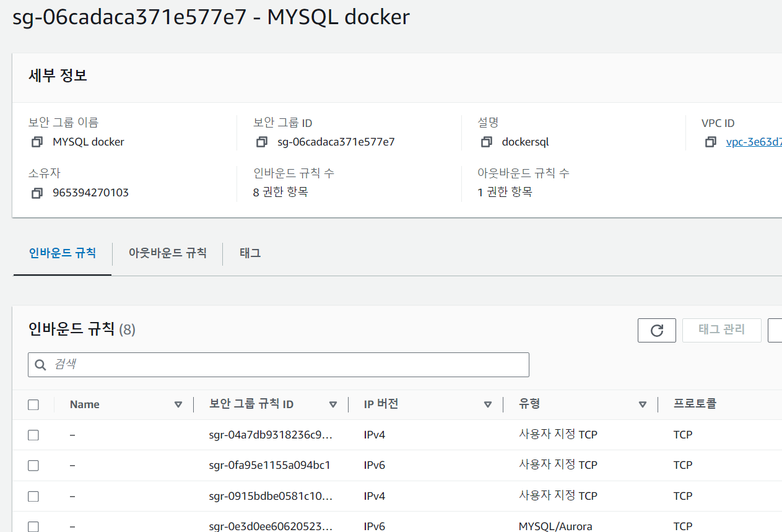Click the IP 버전 column header
The image size is (782, 532).
point(381,404)
